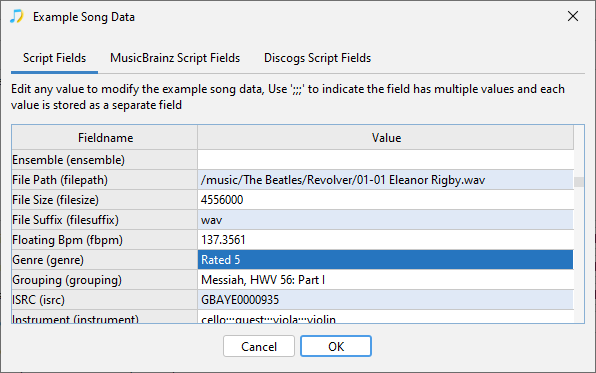Open the Discogs Script Fields tab
This screenshot has height=373, width=596.
[x=317, y=58]
